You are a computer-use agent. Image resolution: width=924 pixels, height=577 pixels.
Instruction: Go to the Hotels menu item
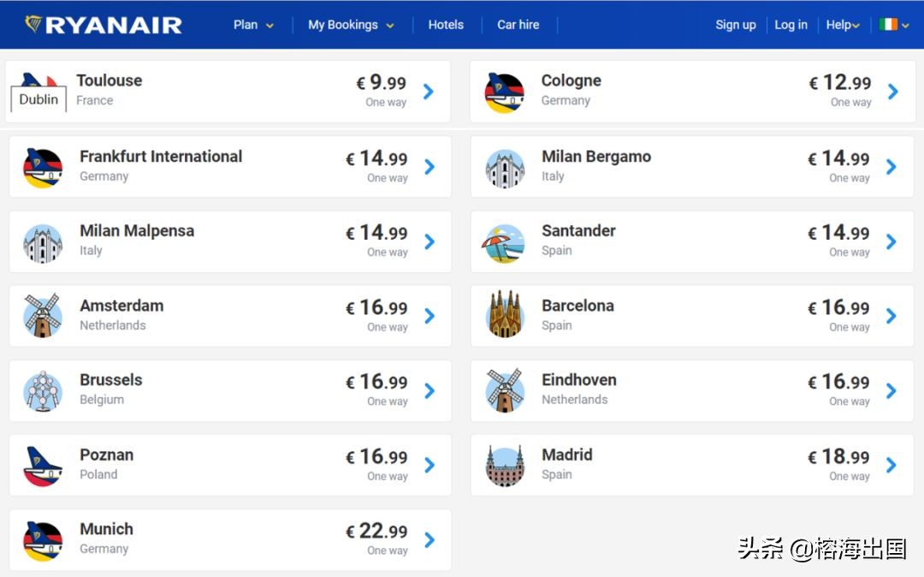point(446,25)
